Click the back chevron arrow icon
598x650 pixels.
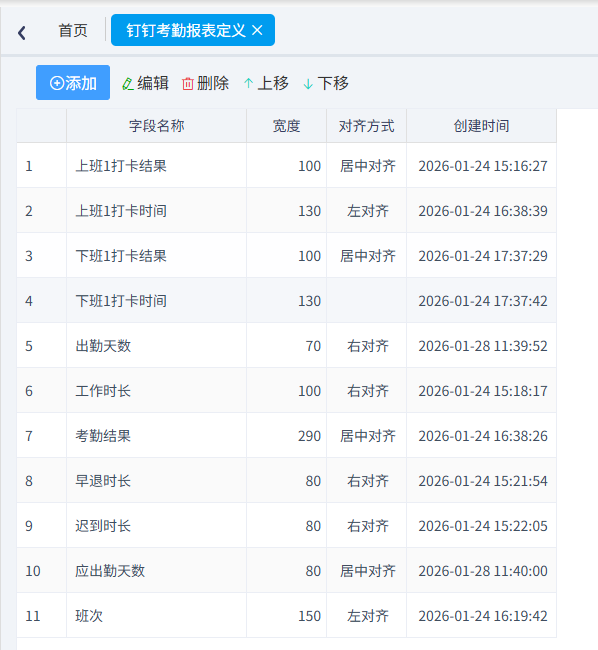[x=22, y=32]
